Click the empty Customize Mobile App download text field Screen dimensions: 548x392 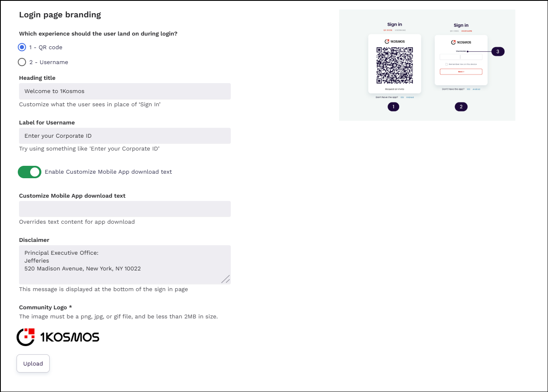[x=124, y=209]
